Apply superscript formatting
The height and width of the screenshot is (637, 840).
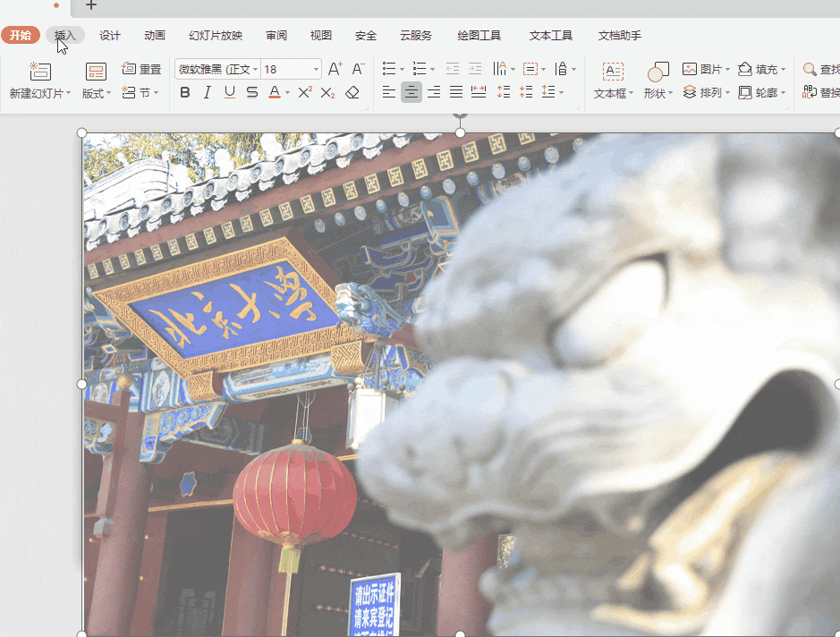(305, 92)
